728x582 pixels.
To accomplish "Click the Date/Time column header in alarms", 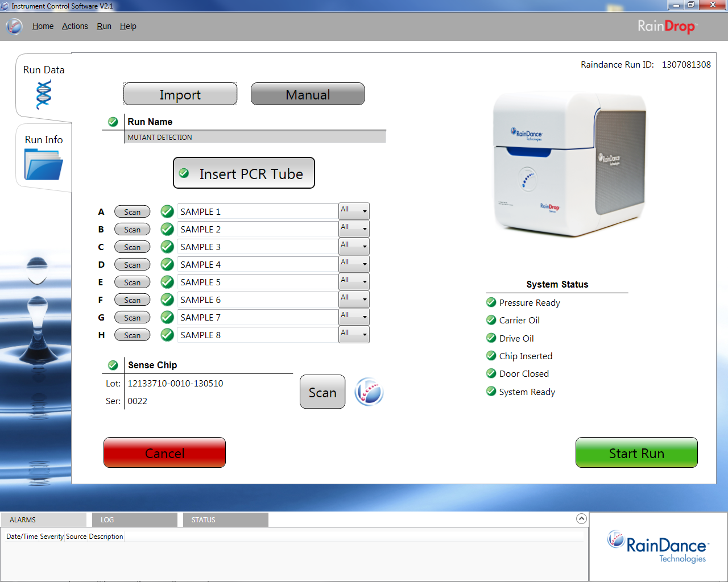I will coord(22,536).
